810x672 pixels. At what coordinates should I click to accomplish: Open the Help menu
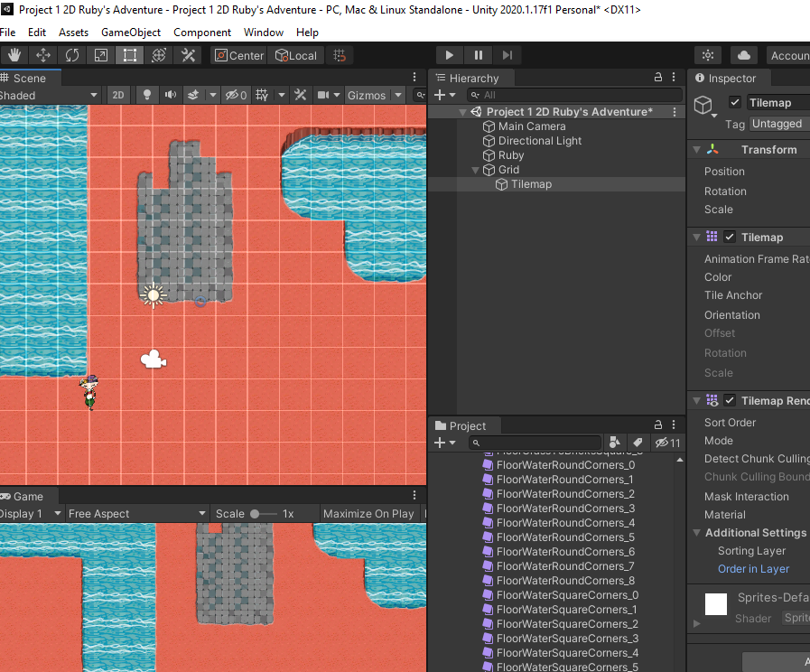[x=307, y=32]
